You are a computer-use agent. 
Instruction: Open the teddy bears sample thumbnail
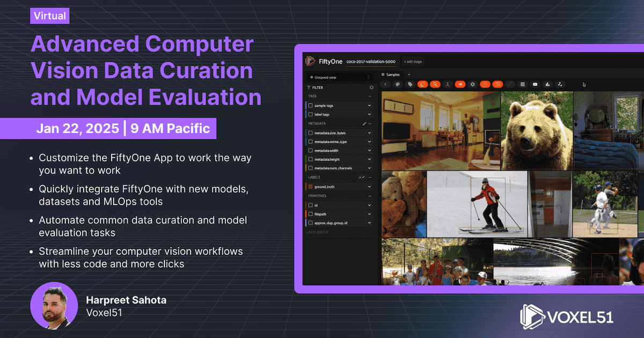click(x=404, y=204)
